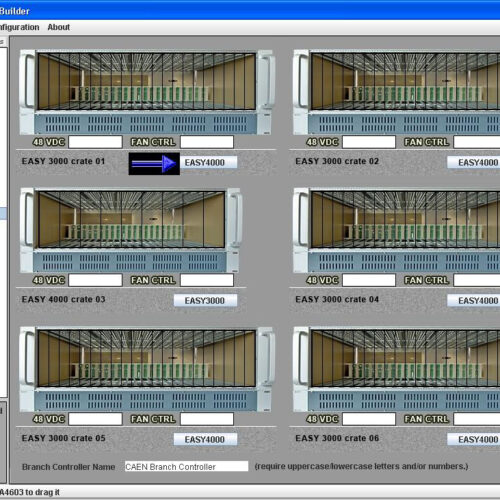This screenshot has height=500, width=500.
Task: Select EASY 3000 crate 02 slot image
Action: click(x=405, y=81)
